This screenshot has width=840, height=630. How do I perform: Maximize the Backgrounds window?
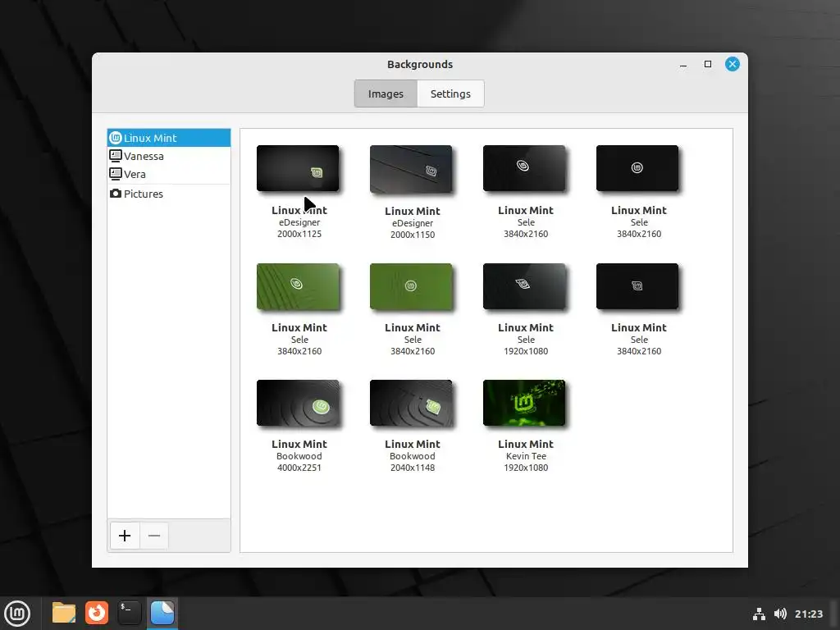click(x=708, y=64)
